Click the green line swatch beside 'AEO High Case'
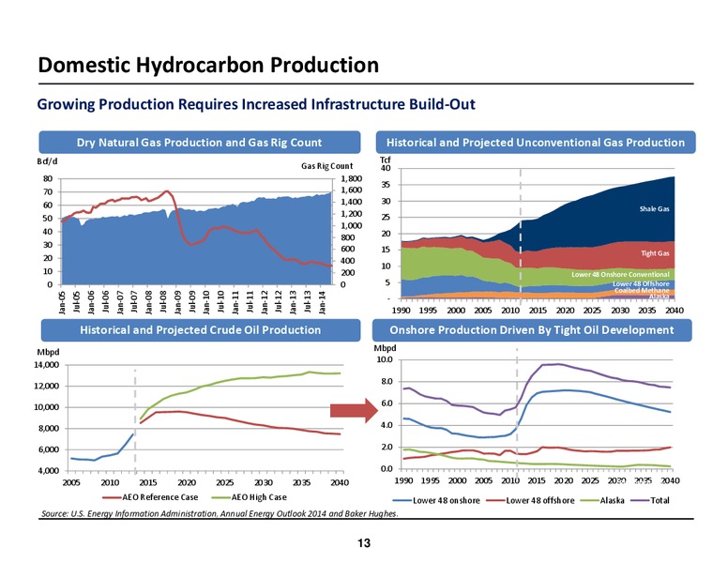The image size is (728, 563). (x=221, y=497)
